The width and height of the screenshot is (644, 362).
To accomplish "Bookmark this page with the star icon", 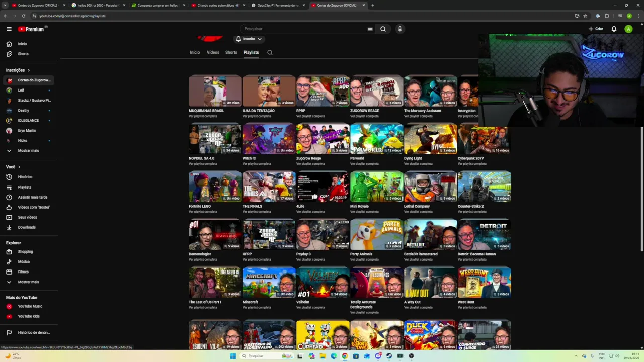I will coord(585,16).
